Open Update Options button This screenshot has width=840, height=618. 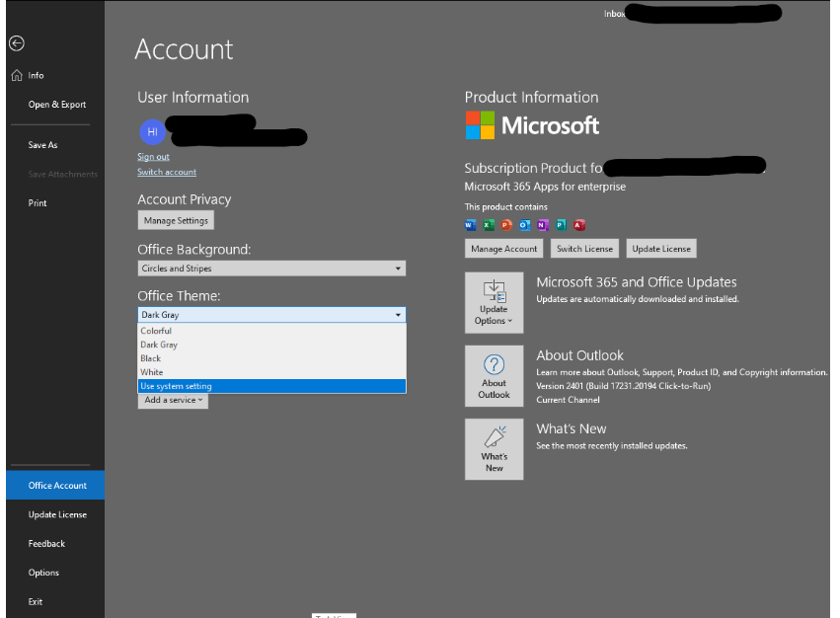[494, 303]
